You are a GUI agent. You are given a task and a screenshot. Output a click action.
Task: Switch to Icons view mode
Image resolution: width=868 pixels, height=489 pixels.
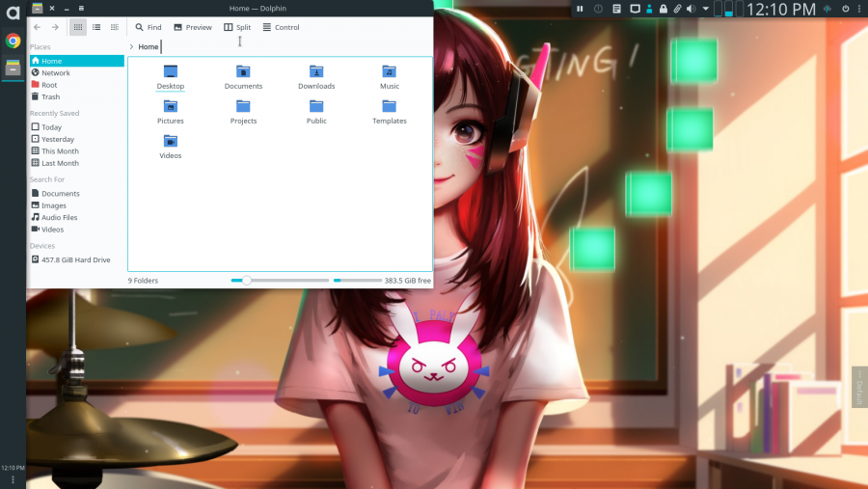point(78,27)
